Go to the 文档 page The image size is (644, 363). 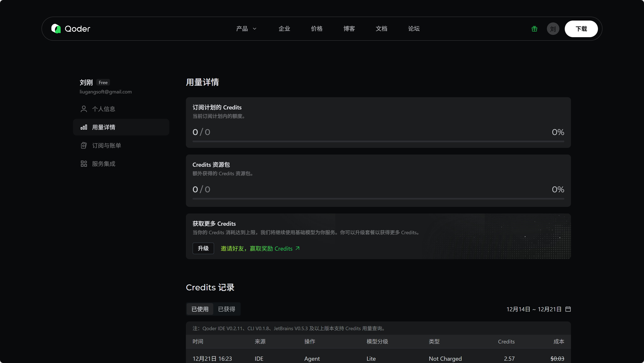coord(381,29)
